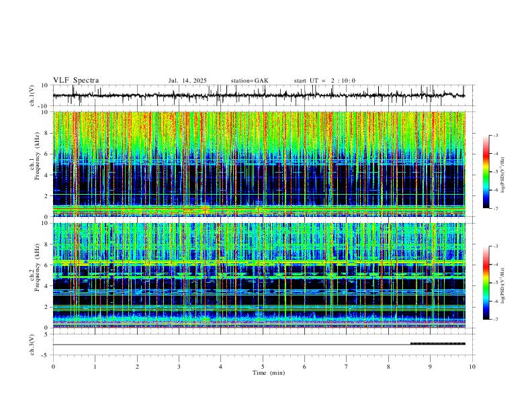Screen dimensions: 532x411
Task: Click the "10" tick on the time axis
Action: [472, 367]
